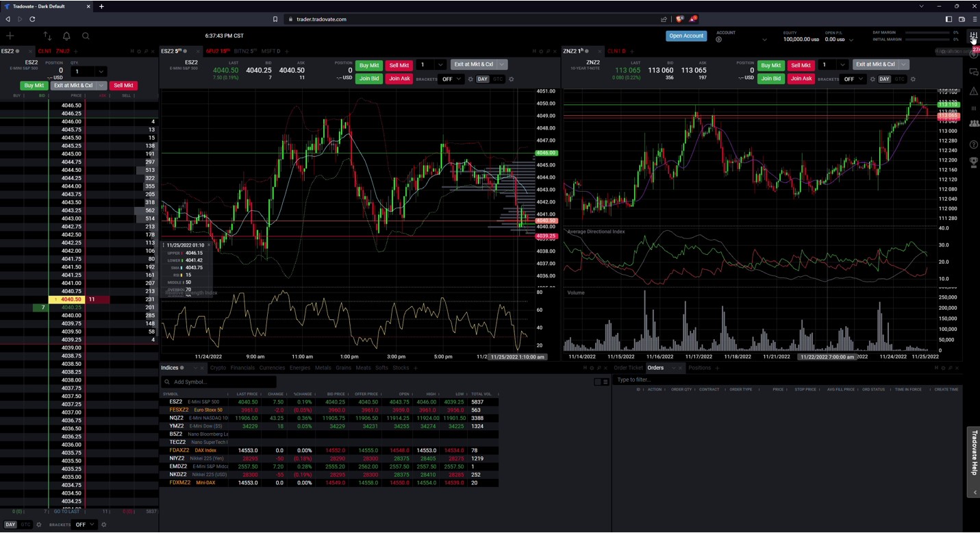
Task: Select the NQZ2 row in the quote board
Action: (330, 418)
